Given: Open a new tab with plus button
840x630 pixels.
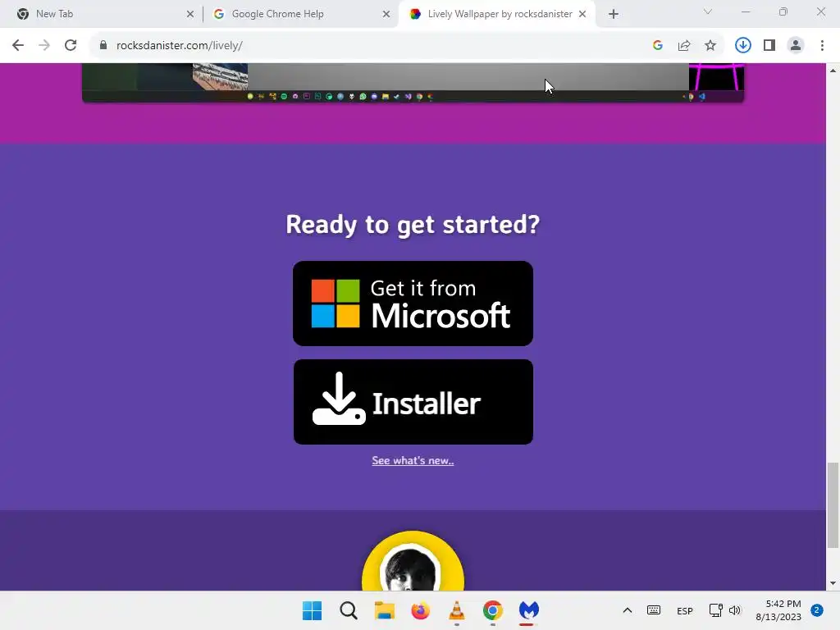Looking at the screenshot, I should tap(614, 14).
